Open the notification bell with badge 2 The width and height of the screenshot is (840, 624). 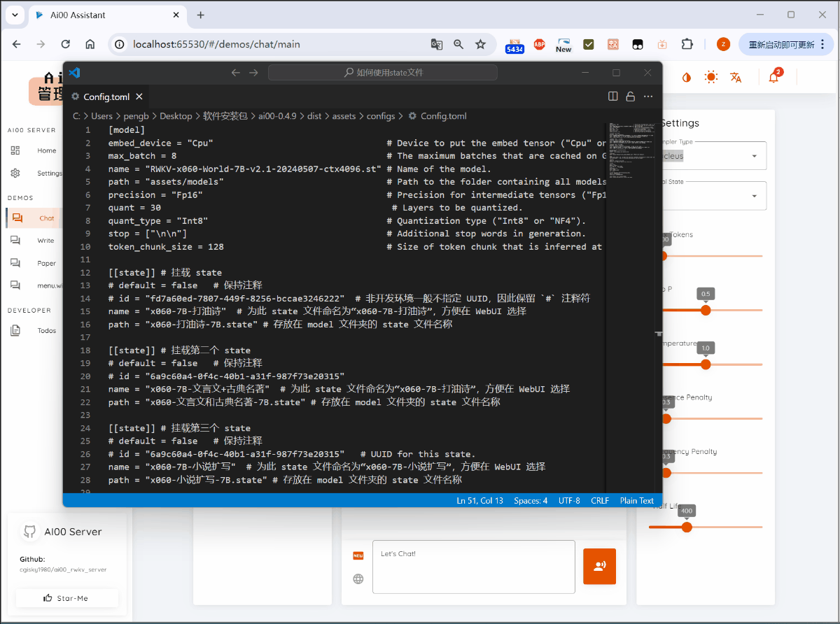tap(773, 77)
